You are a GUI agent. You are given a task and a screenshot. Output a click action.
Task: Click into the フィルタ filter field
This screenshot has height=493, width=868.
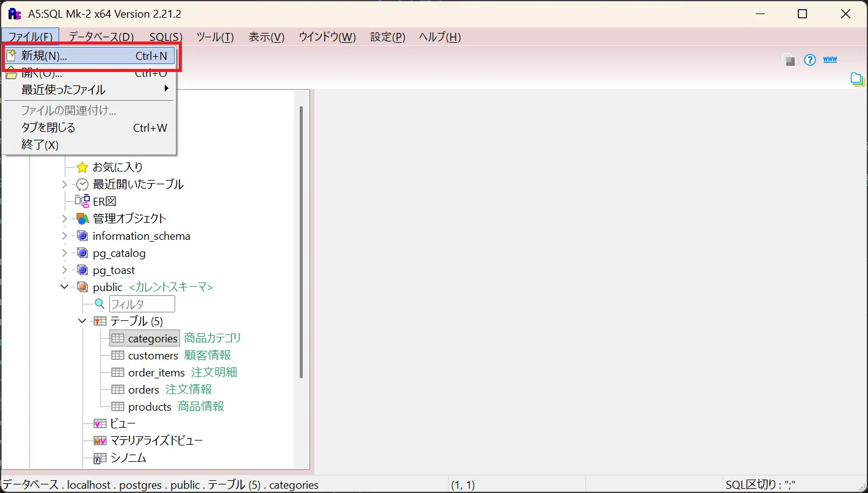[142, 304]
